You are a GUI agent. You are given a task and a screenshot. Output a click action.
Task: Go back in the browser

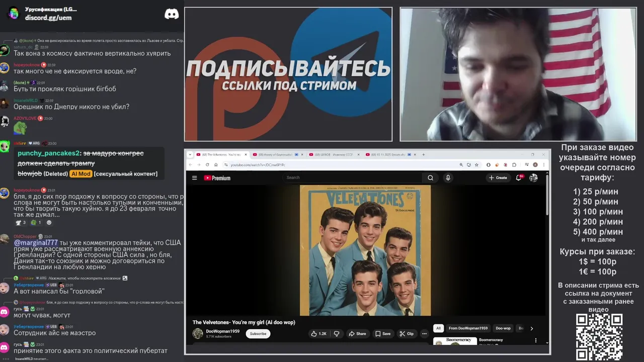(190, 165)
